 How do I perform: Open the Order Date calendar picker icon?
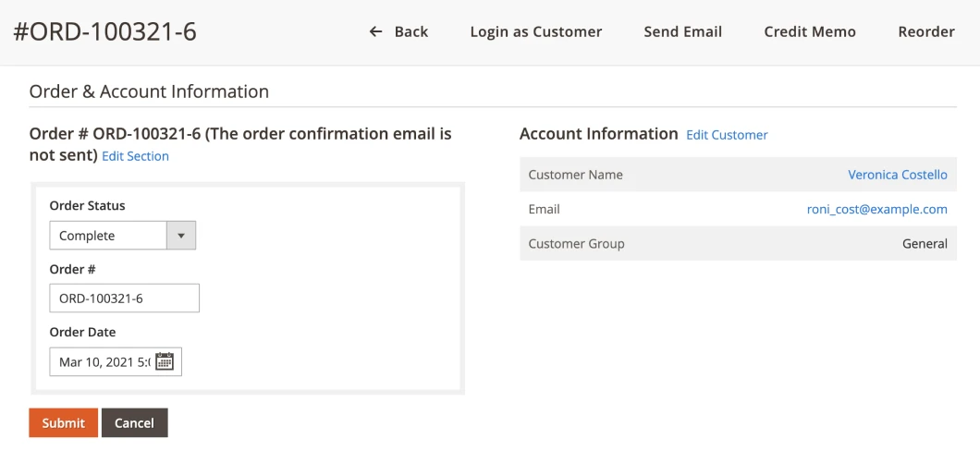tap(165, 361)
